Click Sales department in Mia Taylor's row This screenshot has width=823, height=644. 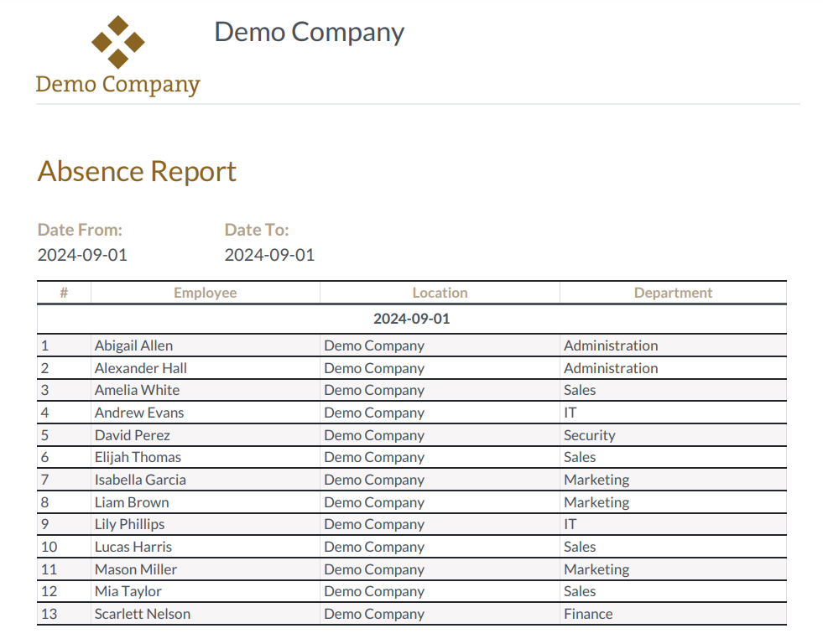[580, 591]
